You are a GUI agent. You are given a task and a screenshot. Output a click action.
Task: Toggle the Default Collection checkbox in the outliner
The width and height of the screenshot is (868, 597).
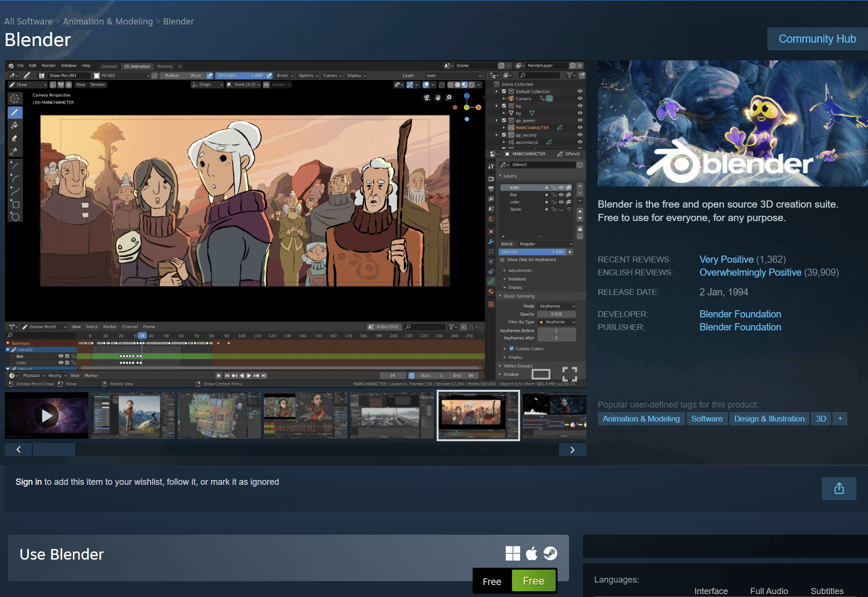click(504, 91)
